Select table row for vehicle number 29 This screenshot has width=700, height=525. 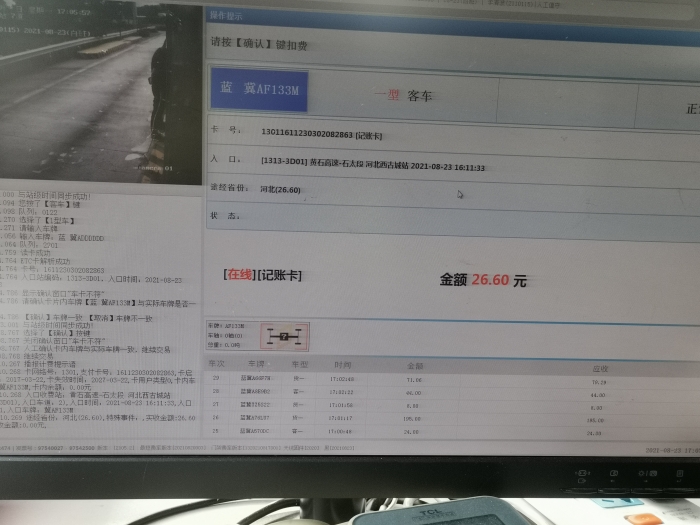[x=400, y=380]
